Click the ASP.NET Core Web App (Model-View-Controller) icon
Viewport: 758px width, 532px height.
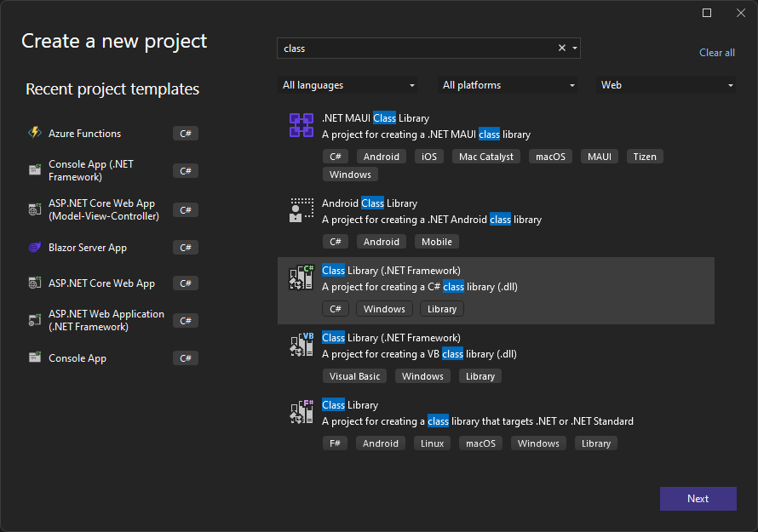(x=35, y=209)
